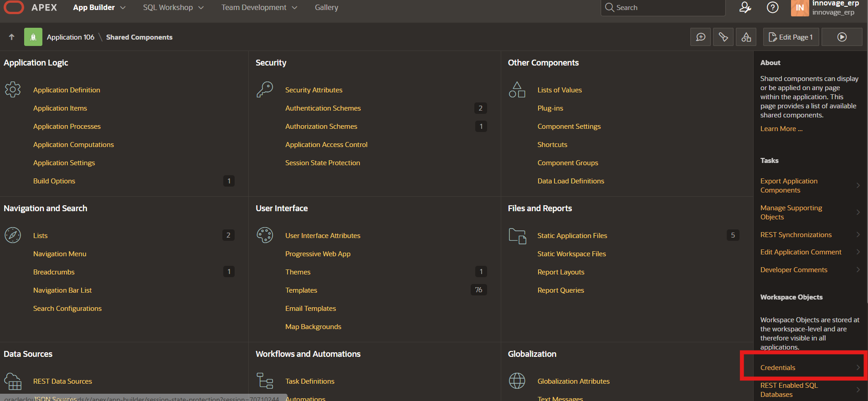
Task: Click the Oracle APEX logo
Action: (x=14, y=7)
